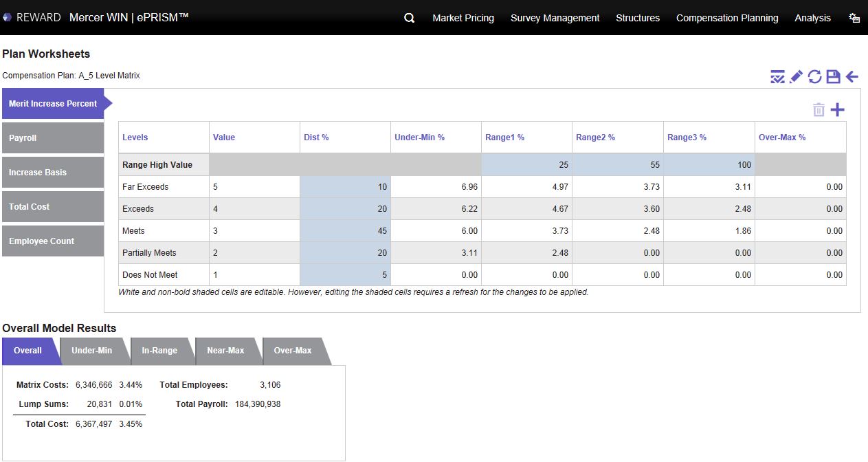The image size is (868, 462).
Task: Select the pencil edit icon
Action: (796, 76)
